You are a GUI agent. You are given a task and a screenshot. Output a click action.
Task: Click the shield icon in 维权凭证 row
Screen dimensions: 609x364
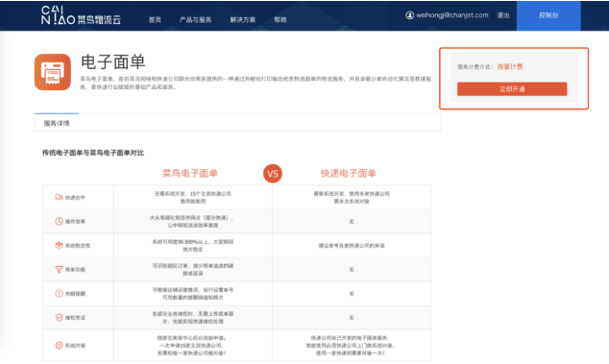[59, 318]
